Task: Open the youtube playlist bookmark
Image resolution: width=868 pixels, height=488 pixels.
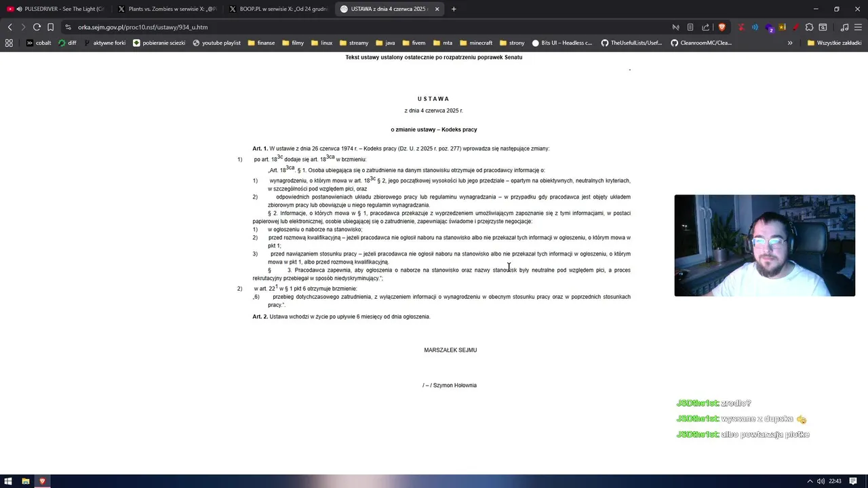Action: 216,43
